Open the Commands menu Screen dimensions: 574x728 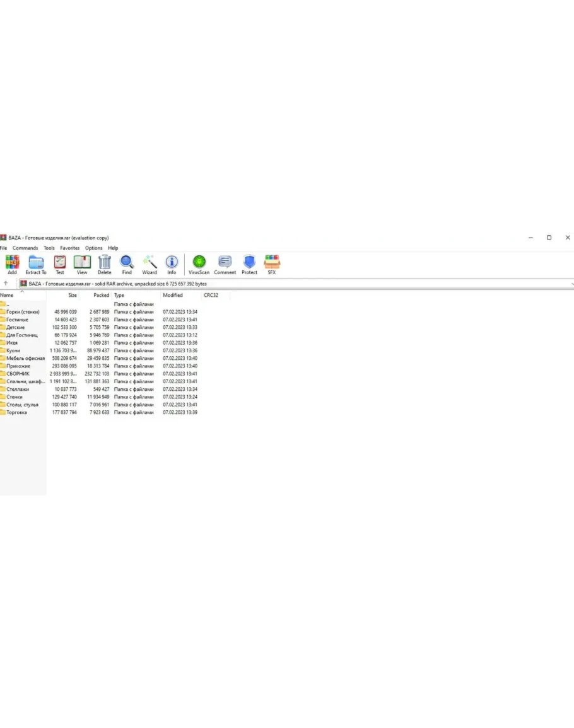click(25, 248)
